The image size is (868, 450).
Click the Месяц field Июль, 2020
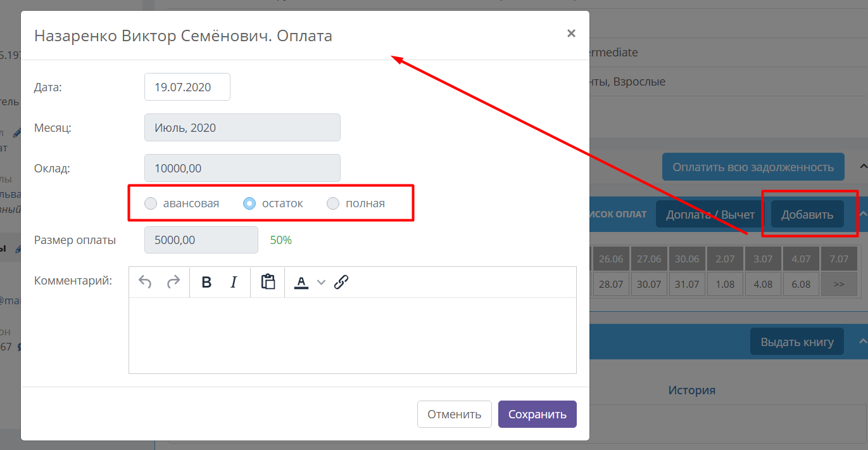tap(242, 127)
